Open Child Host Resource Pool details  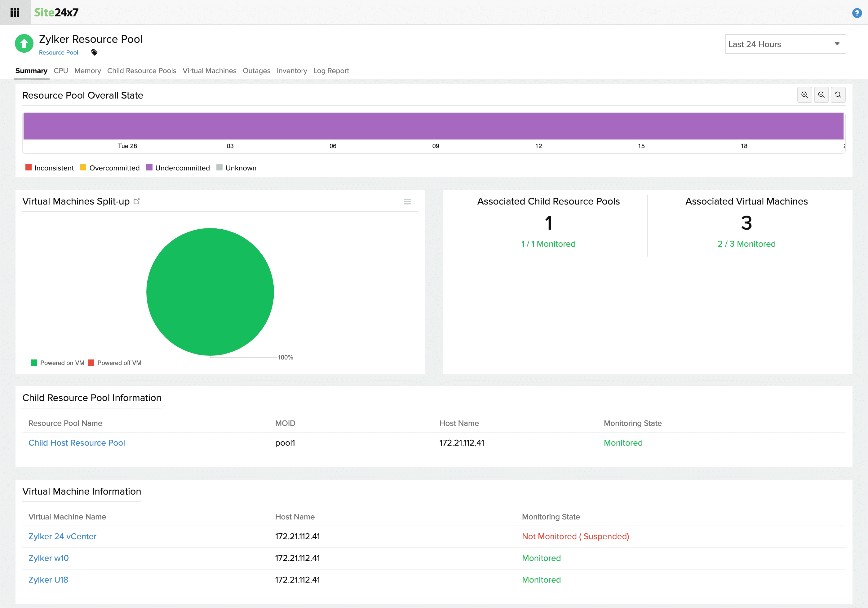77,443
